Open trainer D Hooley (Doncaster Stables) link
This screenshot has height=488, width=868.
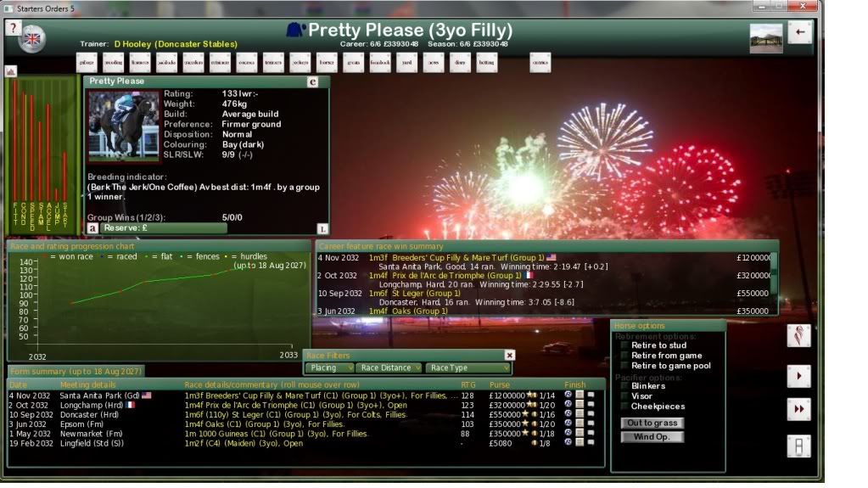(x=176, y=44)
